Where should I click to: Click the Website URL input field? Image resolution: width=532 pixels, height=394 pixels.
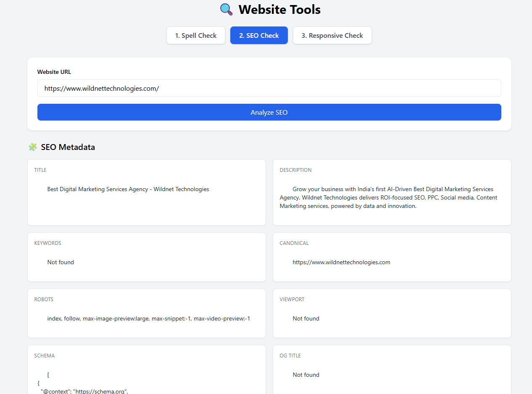point(269,88)
